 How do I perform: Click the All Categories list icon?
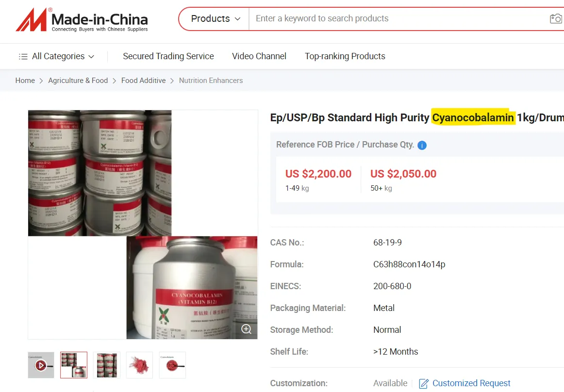(23, 56)
